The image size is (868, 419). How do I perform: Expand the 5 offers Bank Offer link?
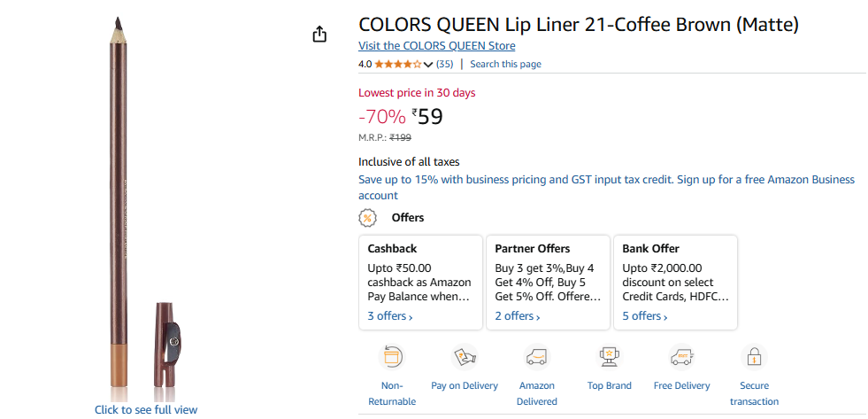coord(644,316)
